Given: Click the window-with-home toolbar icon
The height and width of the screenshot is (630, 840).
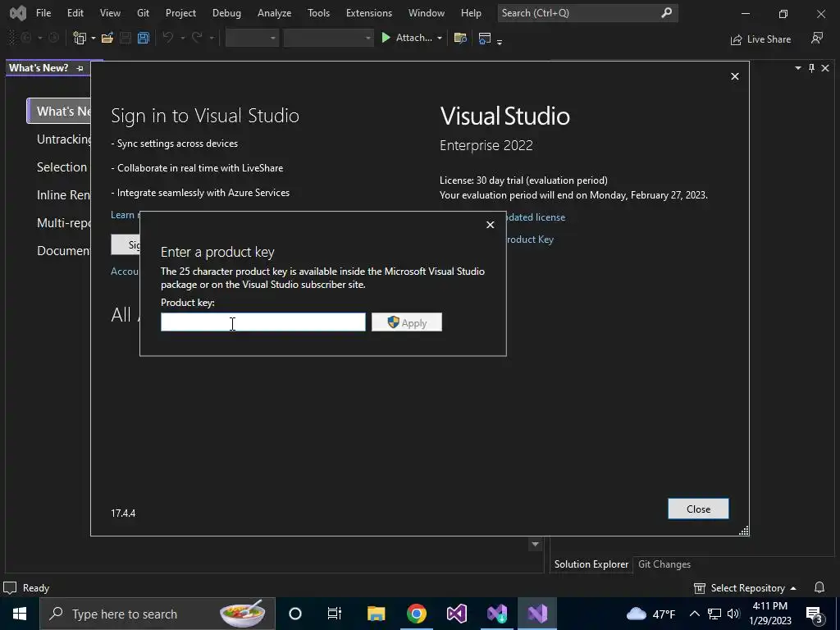Looking at the screenshot, I should pyautogui.click(x=484, y=38).
